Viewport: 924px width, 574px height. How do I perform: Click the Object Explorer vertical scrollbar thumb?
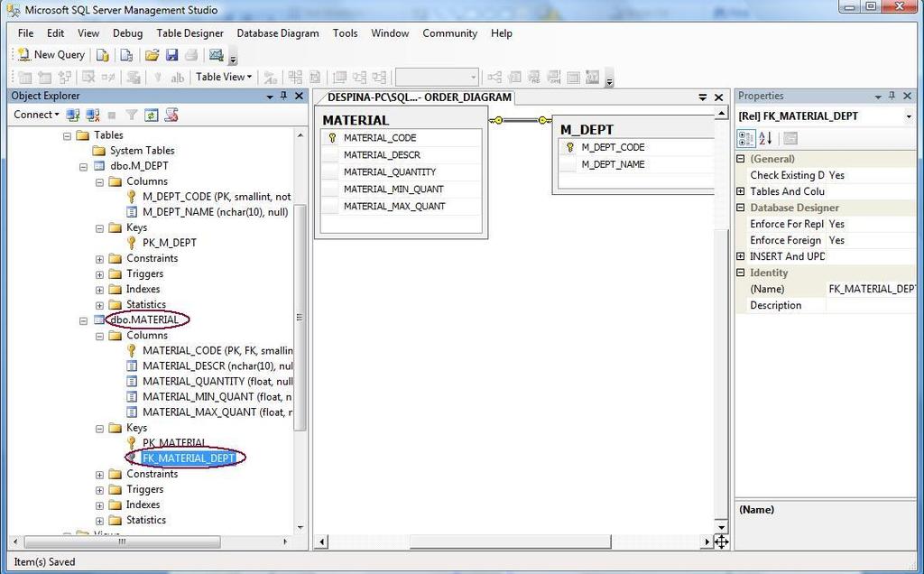pyautogui.click(x=300, y=319)
